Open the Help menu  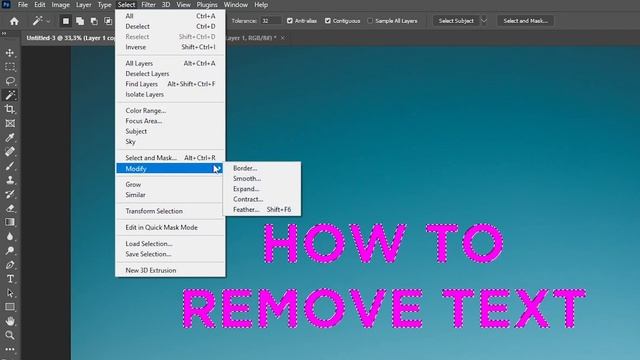[261, 5]
